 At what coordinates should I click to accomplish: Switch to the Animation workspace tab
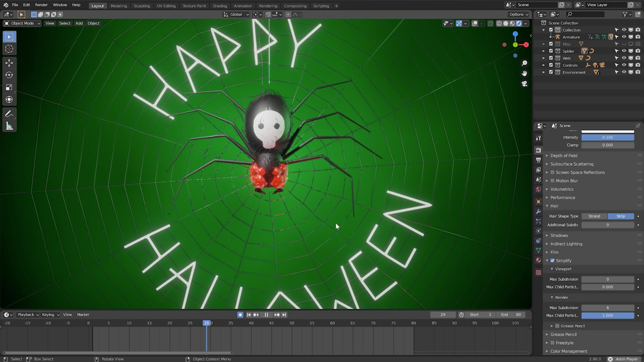243,6
